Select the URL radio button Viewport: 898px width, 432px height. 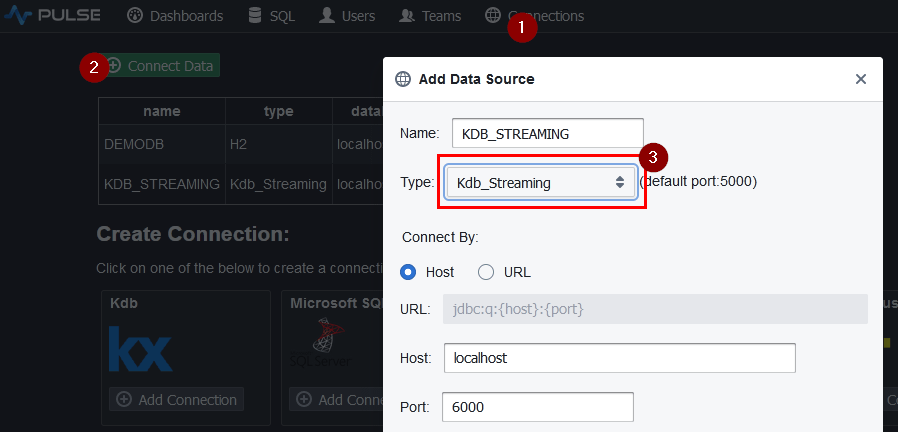[486, 272]
